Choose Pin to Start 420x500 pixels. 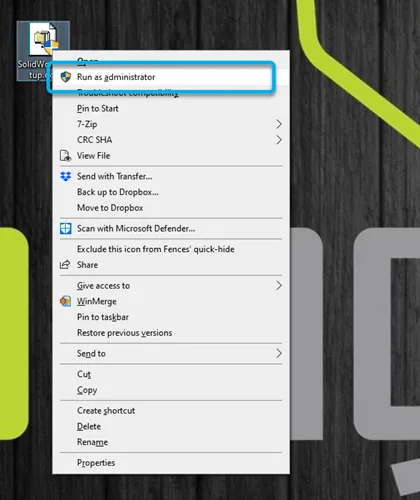tap(98, 109)
